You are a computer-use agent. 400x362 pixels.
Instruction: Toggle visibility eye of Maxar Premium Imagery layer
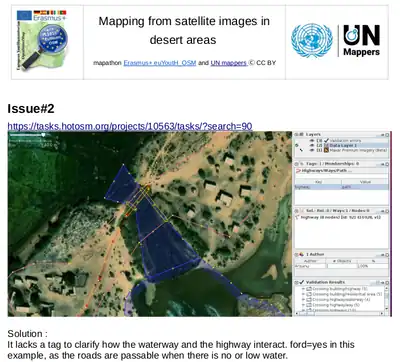[x=312, y=150]
